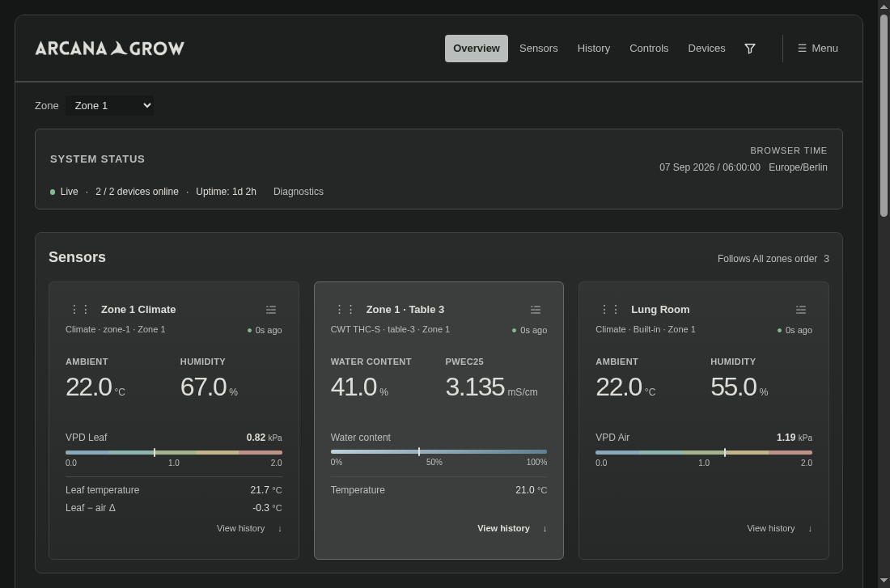Click the Arcana Grow logo

tap(109, 49)
